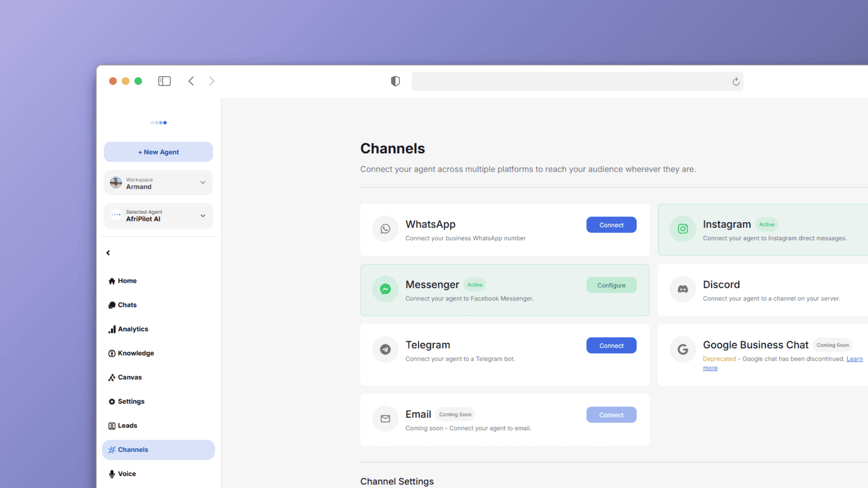Click the Messenger channel icon

point(385,289)
